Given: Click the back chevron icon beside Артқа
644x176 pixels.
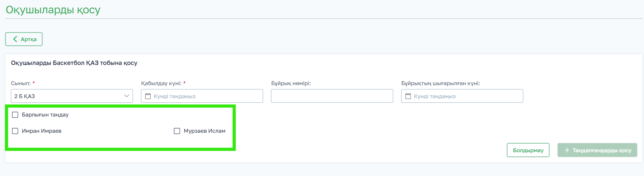Looking at the screenshot, I should point(15,39).
